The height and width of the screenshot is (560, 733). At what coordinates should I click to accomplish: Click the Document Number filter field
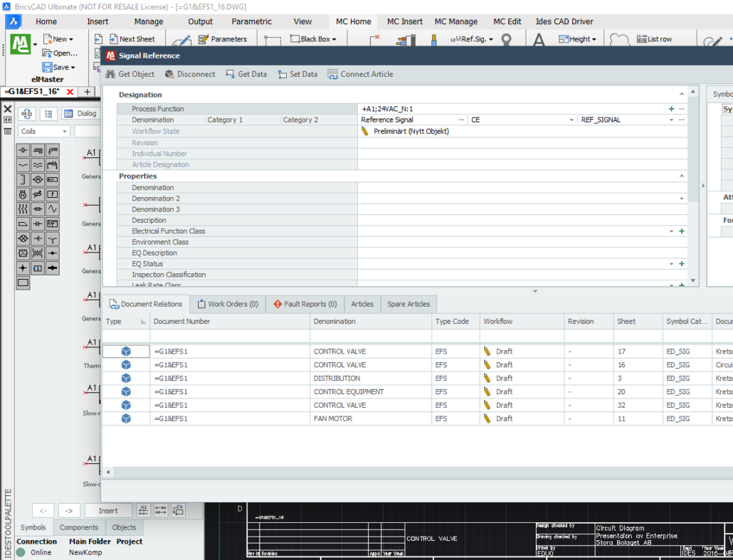pyautogui.click(x=230, y=336)
